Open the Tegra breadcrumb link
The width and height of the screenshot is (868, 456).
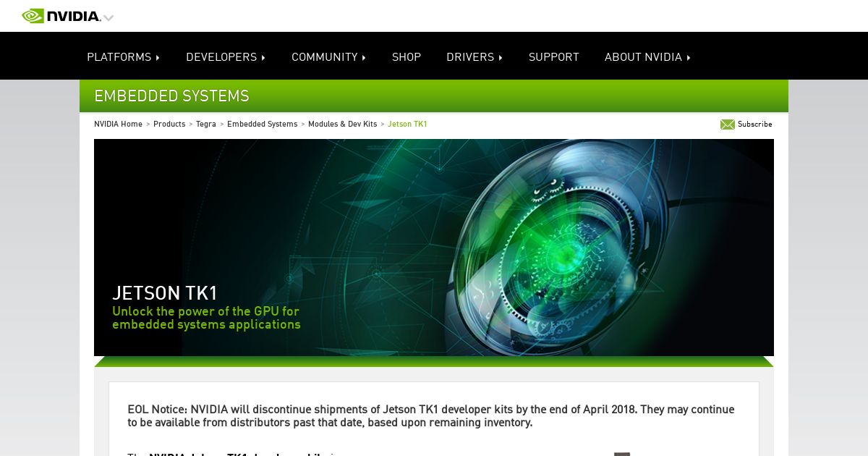pos(206,124)
